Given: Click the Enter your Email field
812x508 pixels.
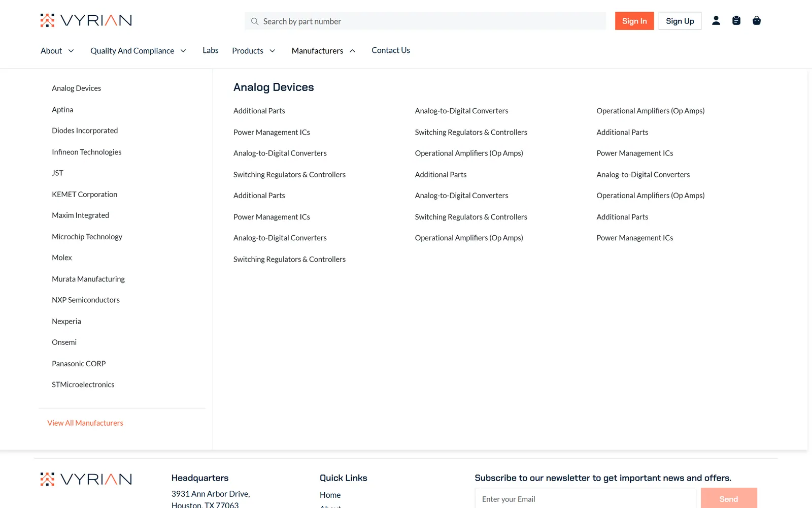Looking at the screenshot, I should pyautogui.click(x=585, y=499).
